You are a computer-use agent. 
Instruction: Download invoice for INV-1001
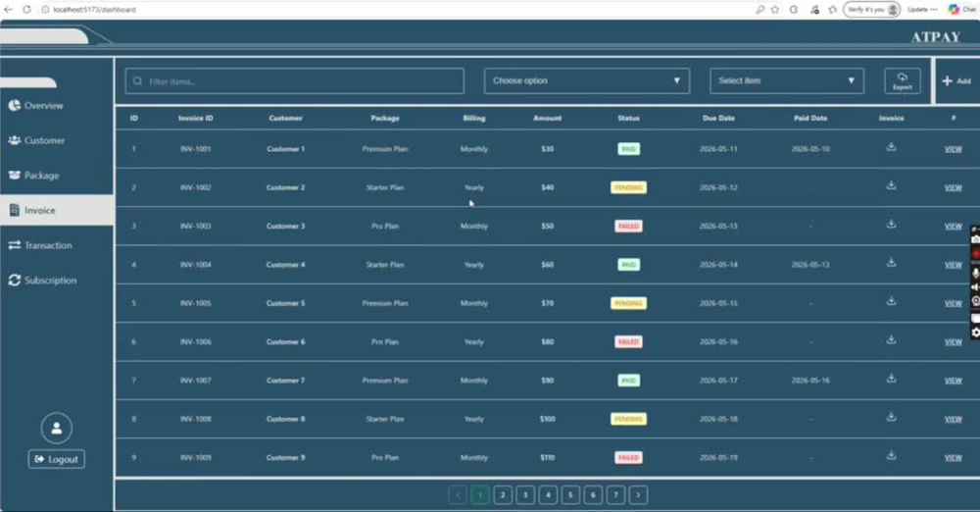point(891,147)
